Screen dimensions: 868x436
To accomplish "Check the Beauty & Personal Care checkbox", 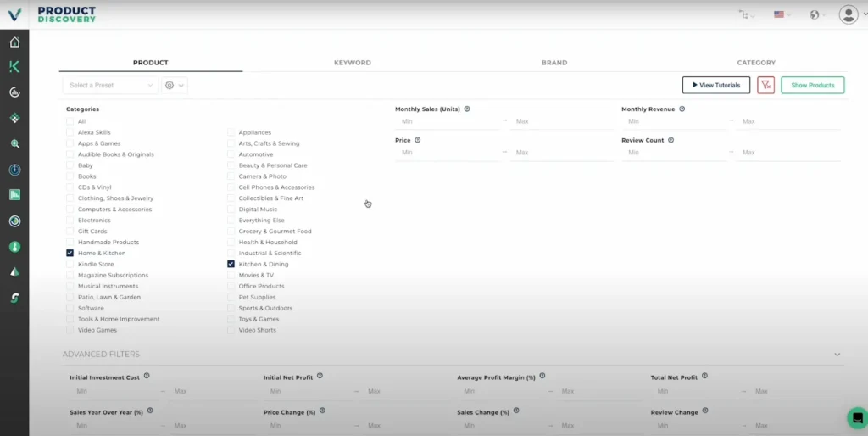I will 231,165.
